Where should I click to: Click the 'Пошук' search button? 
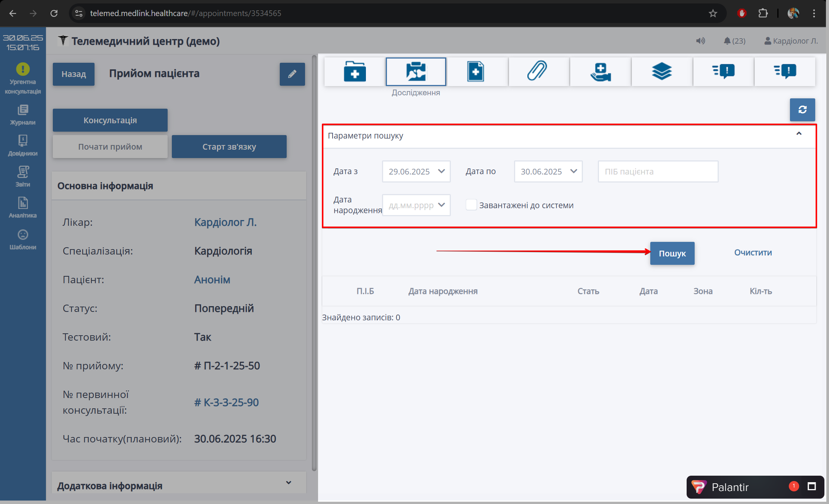[672, 253]
